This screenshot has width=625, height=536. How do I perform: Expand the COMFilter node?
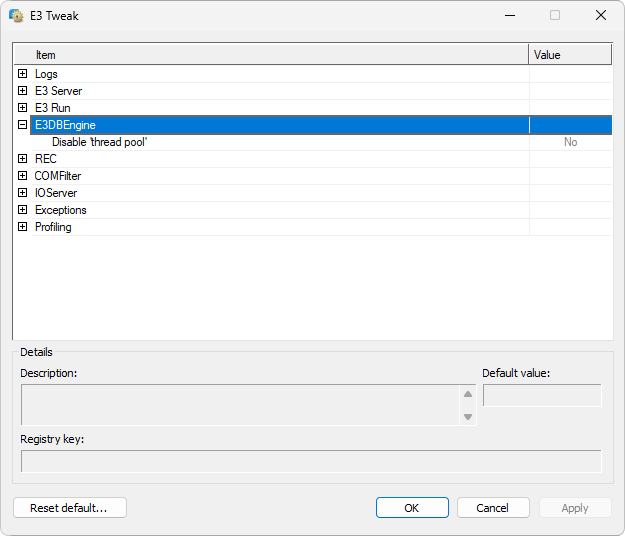coord(22,176)
